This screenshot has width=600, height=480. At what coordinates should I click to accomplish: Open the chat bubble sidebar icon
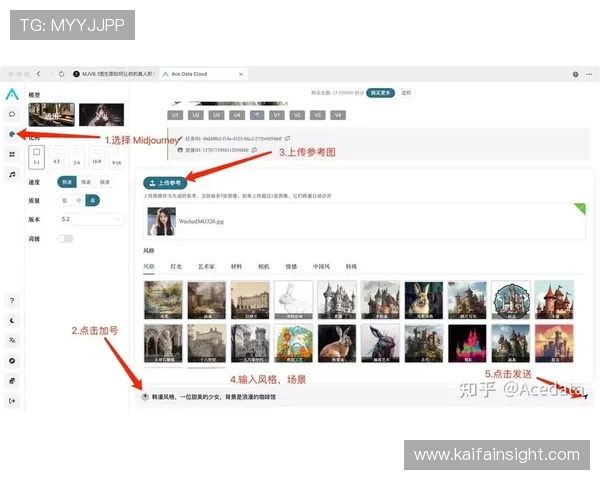point(12,114)
